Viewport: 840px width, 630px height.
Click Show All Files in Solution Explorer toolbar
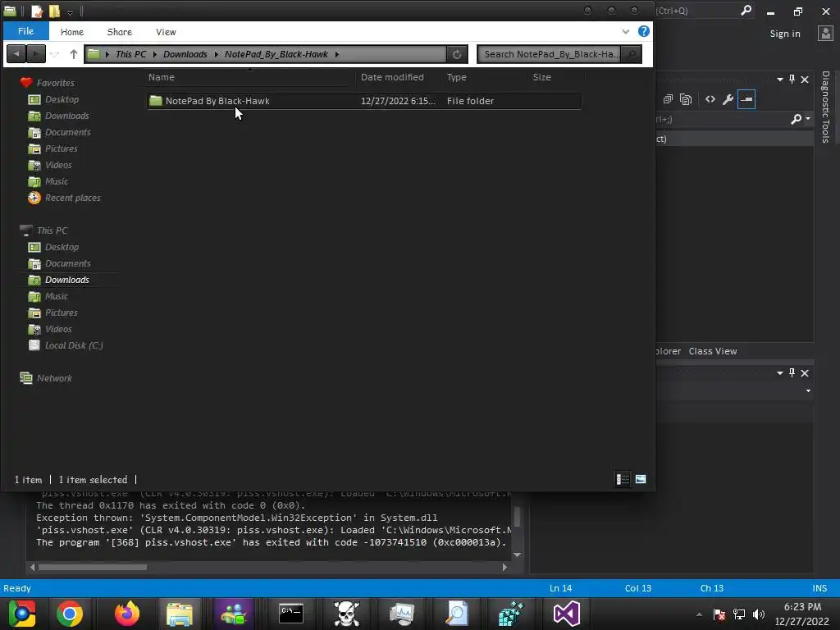pyautogui.click(x=686, y=99)
